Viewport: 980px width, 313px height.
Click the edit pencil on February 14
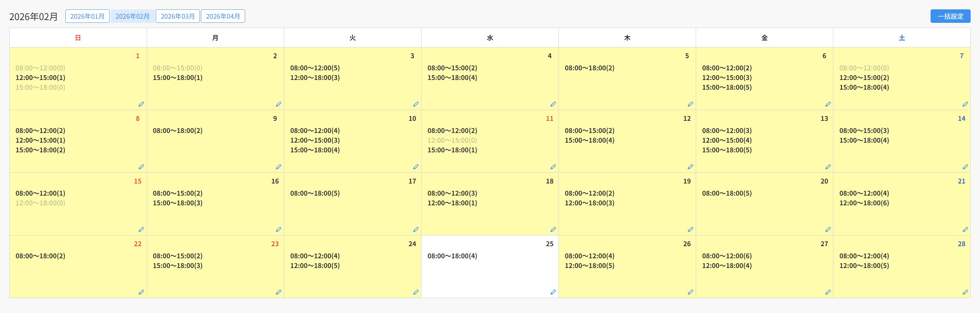click(x=965, y=167)
